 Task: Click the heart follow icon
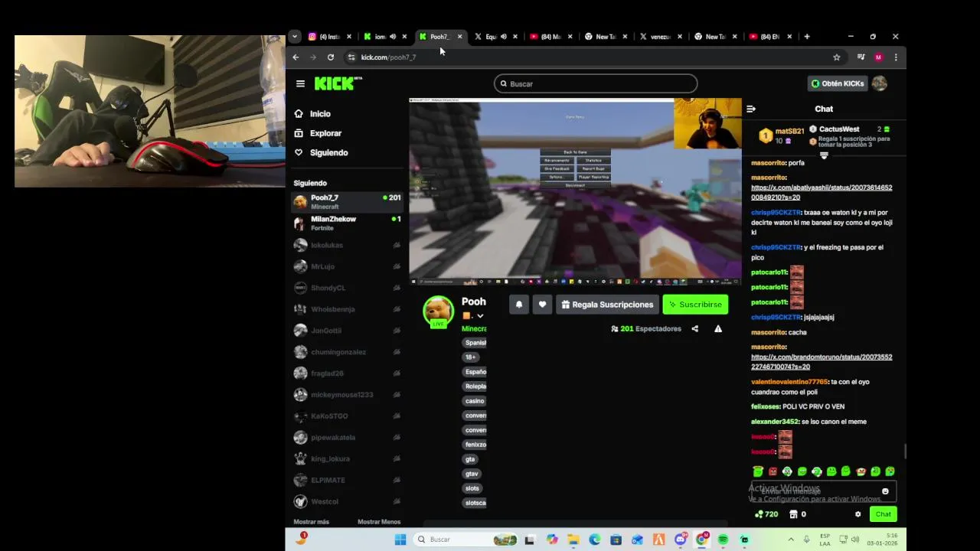pos(542,305)
